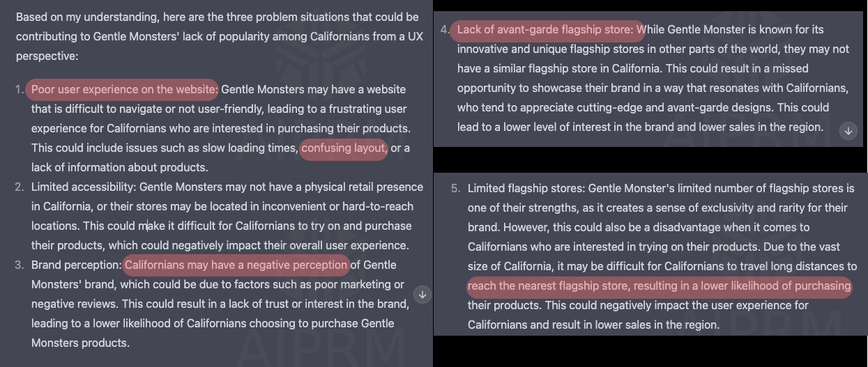Click the 'Limited accessibility' list item heading

pos(84,187)
